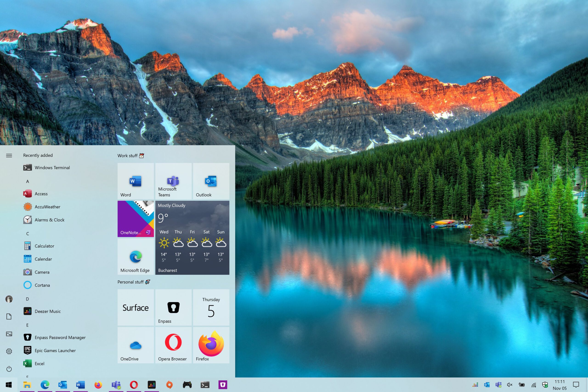Screen dimensions: 588x392
Task: Open the OneNote tile
Action: coord(136,219)
